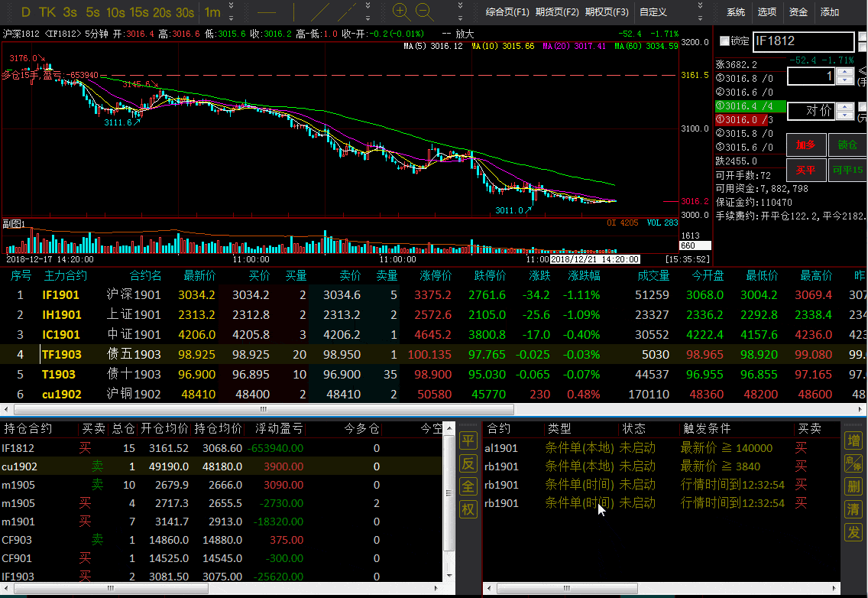This screenshot has height=598, width=868.
Task: Select the horizontal line drawing tool
Action: (x=267, y=12)
